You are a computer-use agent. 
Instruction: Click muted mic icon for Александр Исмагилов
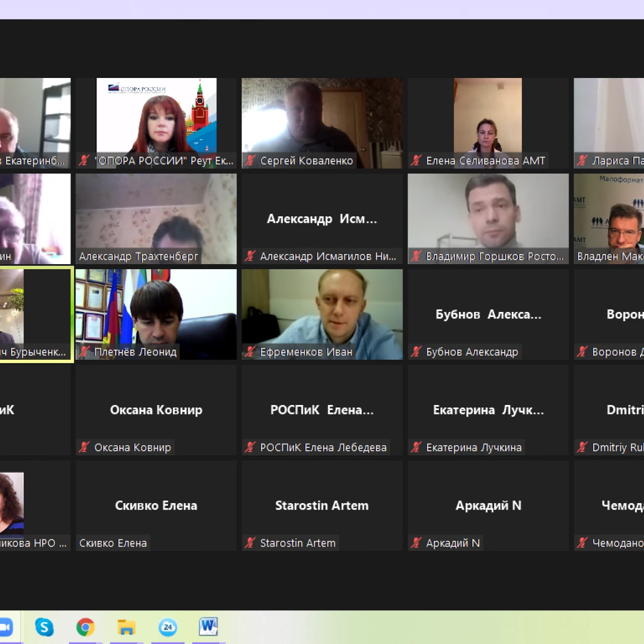[250, 256]
